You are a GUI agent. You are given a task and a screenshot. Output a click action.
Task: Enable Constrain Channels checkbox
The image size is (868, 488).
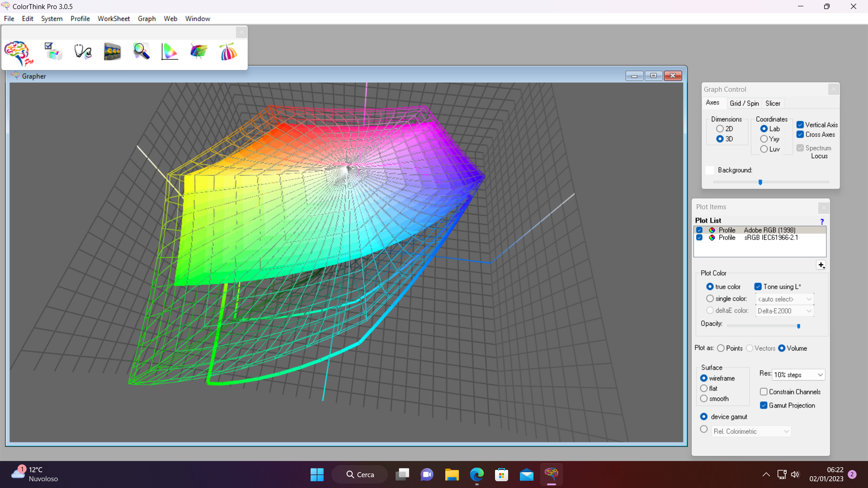pos(764,392)
